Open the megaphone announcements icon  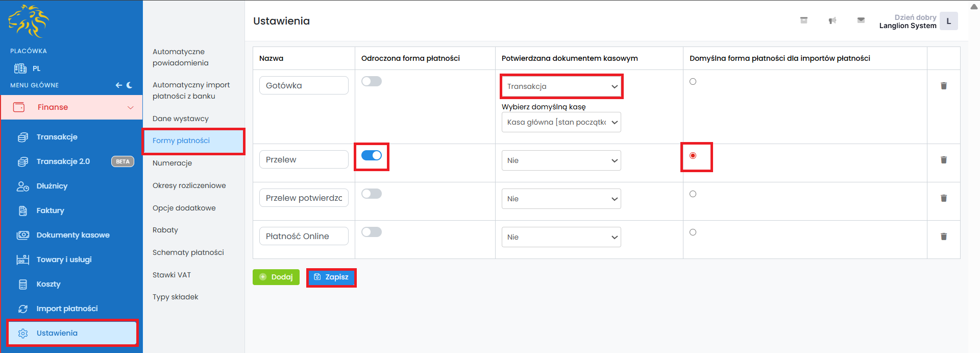pos(832,21)
